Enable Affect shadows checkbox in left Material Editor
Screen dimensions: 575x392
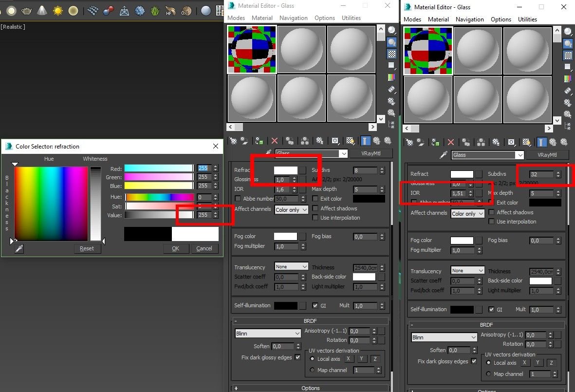[315, 208]
